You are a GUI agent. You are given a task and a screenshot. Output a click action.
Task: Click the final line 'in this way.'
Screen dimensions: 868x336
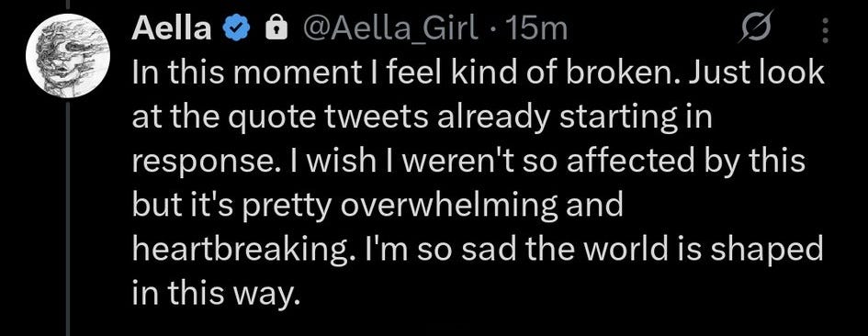[x=216, y=294]
